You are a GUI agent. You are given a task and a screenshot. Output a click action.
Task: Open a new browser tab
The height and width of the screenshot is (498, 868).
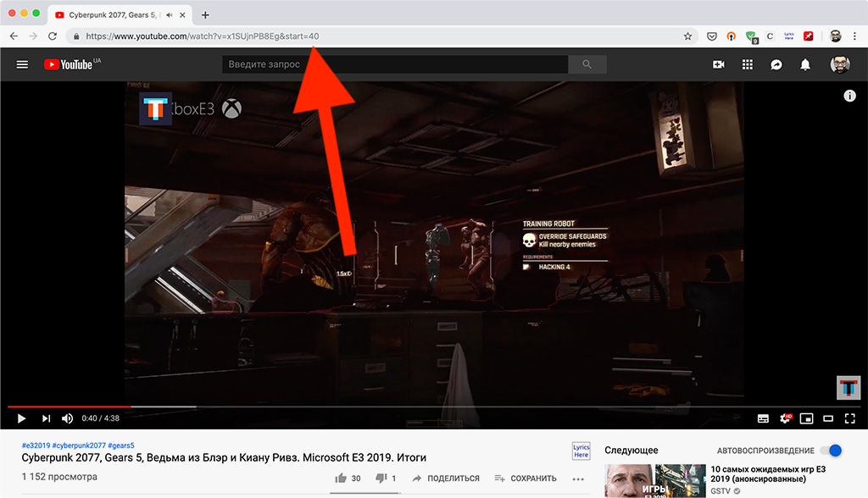[205, 15]
